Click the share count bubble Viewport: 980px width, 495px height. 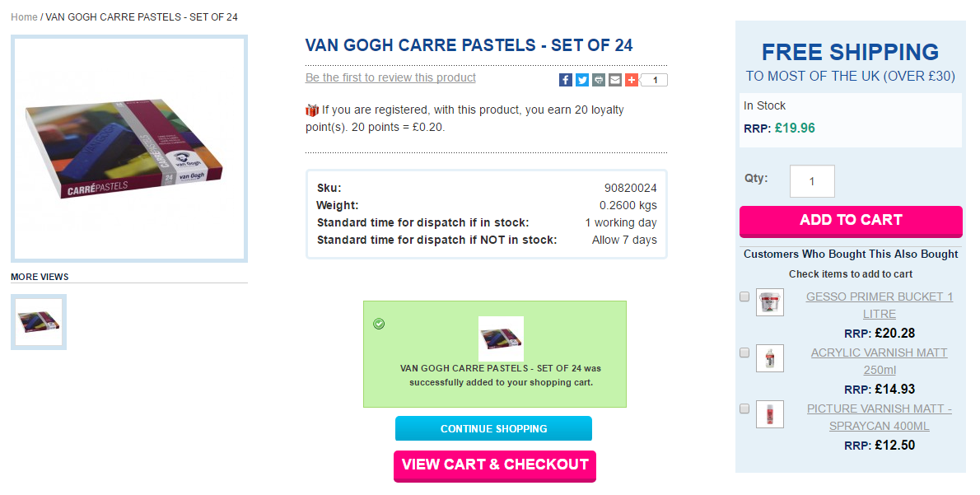[x=655, y=80]
